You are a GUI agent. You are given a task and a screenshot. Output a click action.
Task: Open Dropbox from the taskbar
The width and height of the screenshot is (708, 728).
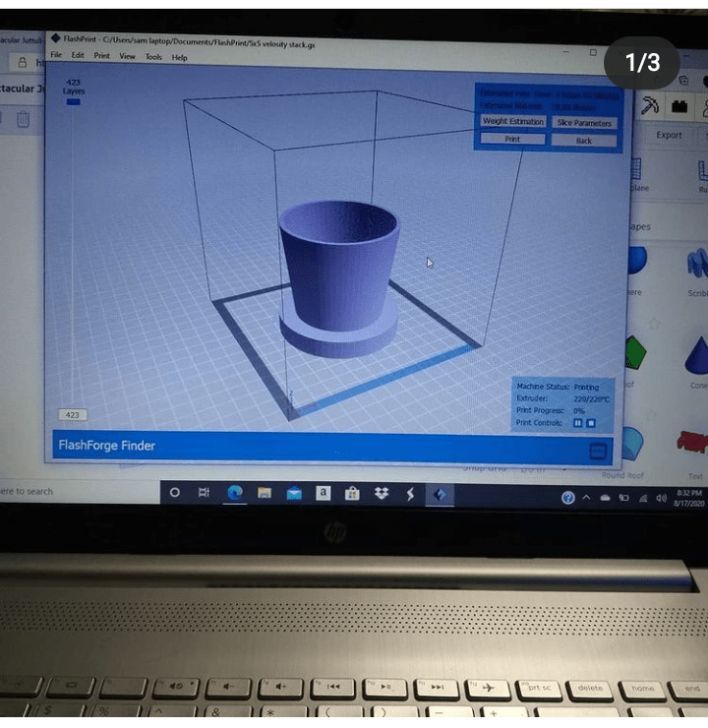click(382, 494)
